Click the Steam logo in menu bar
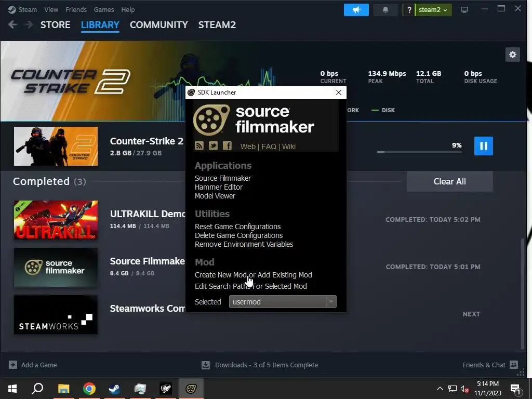 pos(12,10)
